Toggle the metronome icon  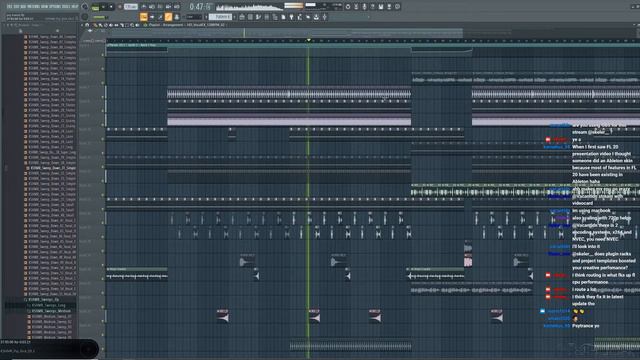143,7
